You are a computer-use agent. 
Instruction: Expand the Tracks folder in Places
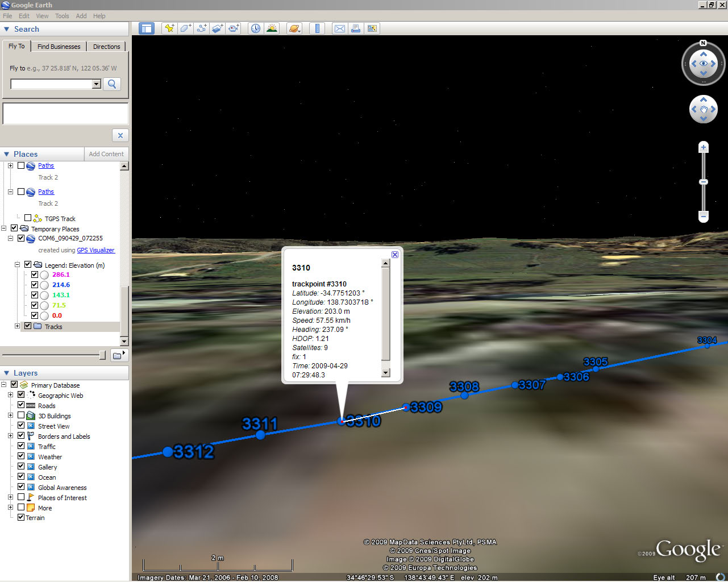click(x=17, y=326)
